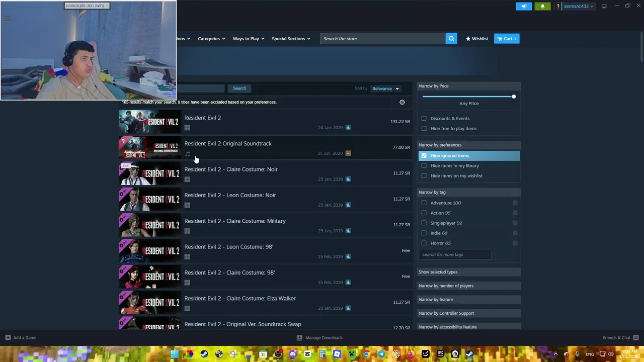Click in the Search the store field
Viewport: 644px width, 362px height.
383,39
